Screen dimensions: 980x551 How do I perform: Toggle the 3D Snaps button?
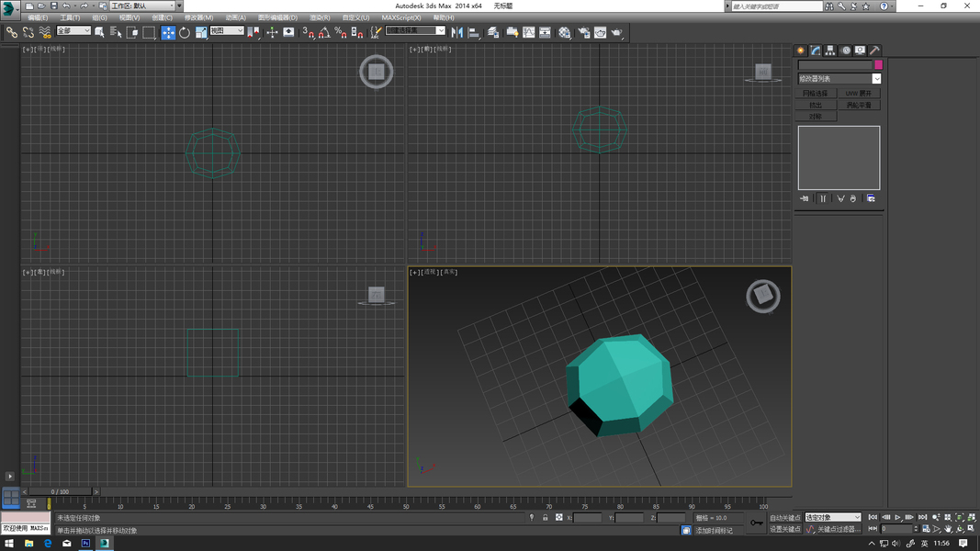(x=308, y=32)
